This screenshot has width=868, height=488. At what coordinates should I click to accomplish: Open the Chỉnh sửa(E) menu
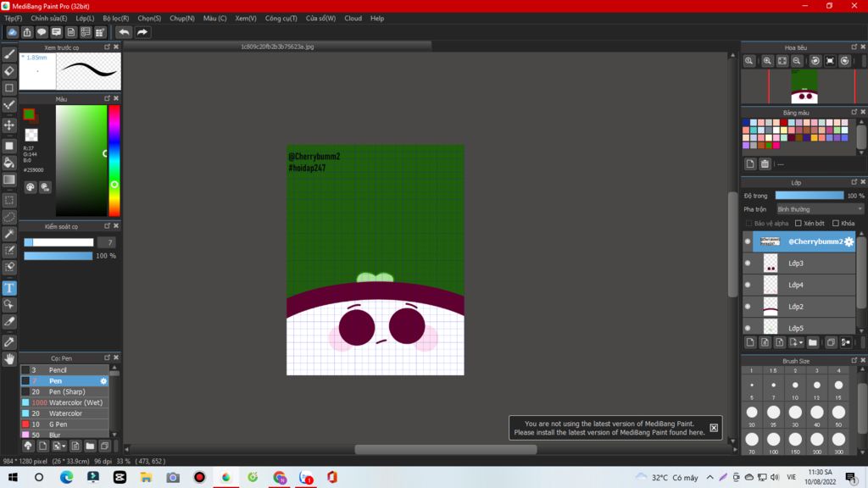tap(48, 19)
